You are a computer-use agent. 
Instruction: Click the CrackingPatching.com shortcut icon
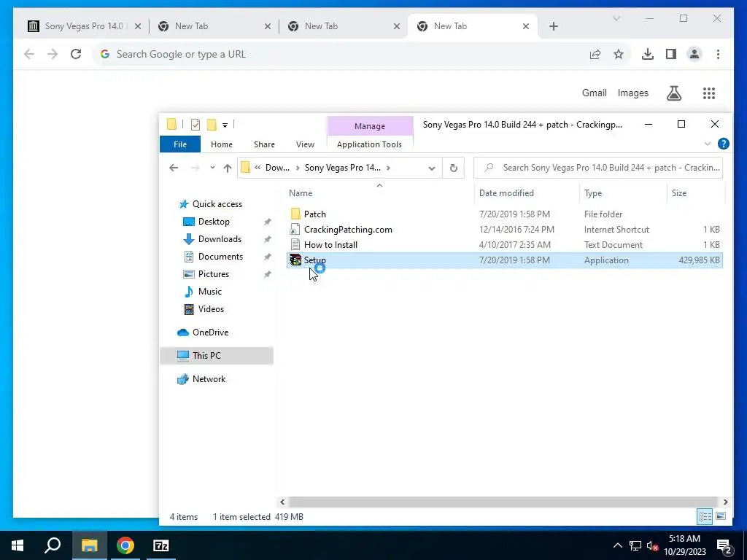click(295, 230)
